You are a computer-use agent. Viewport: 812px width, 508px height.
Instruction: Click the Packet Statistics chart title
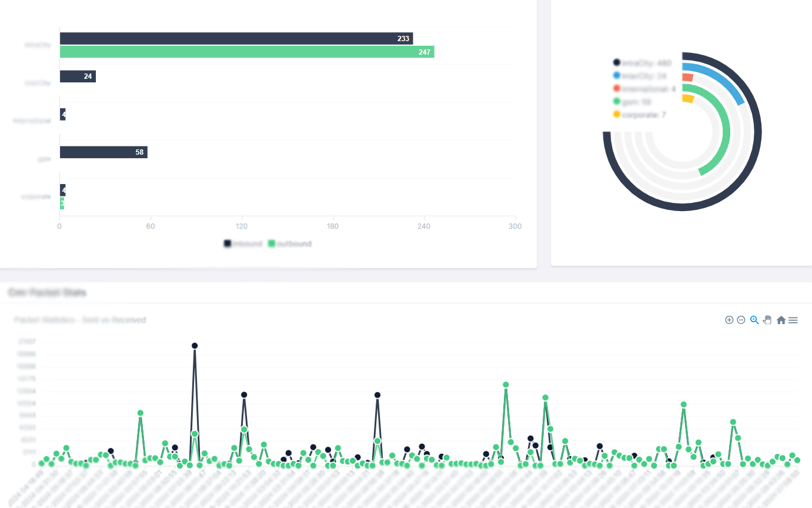tap(80, 320)
